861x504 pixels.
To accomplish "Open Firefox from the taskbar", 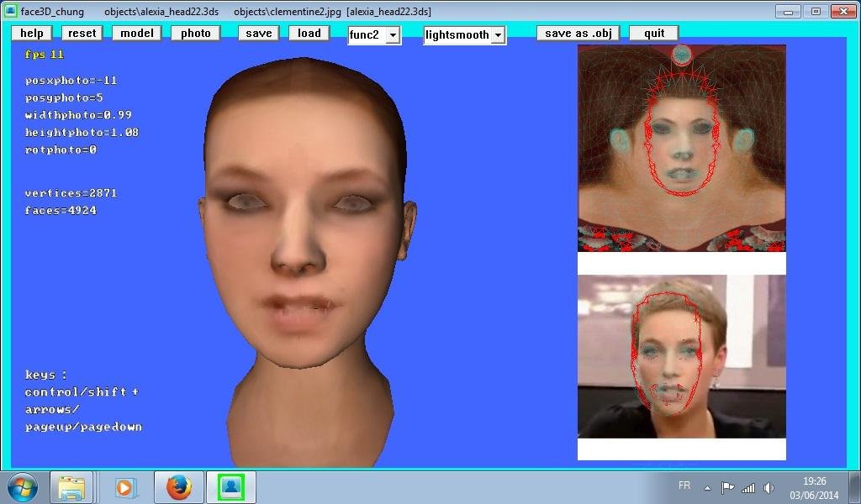I will [178, 487].
